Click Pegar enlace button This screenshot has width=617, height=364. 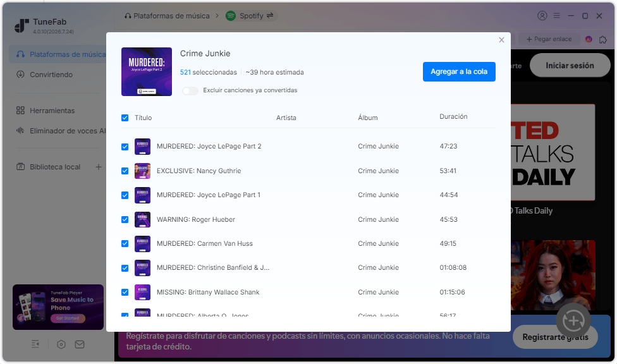(549, 39)
